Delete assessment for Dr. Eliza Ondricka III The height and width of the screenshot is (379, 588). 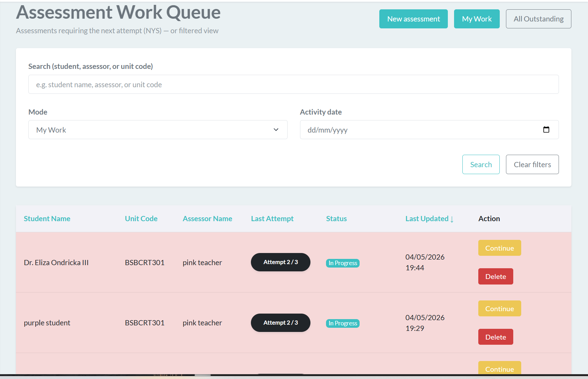tap(496, 277)
